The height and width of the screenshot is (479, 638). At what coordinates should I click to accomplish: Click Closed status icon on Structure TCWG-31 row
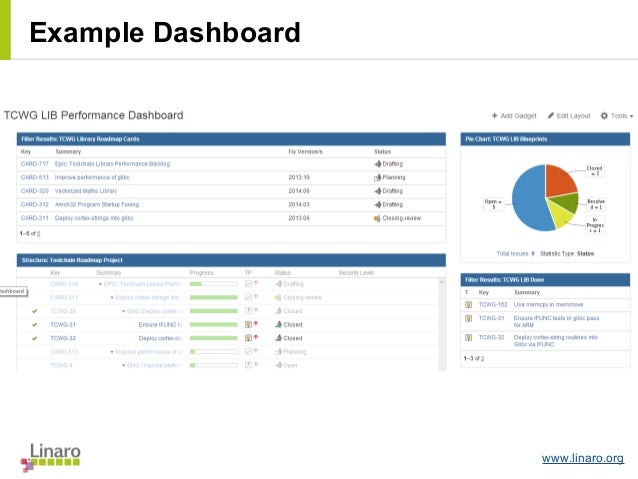point(279,324)
